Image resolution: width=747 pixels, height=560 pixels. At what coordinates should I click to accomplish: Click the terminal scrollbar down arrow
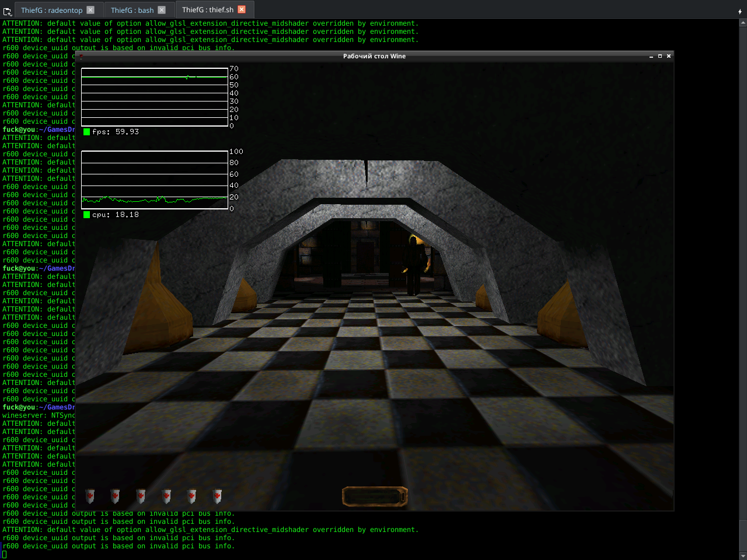[x=743, y=556]
